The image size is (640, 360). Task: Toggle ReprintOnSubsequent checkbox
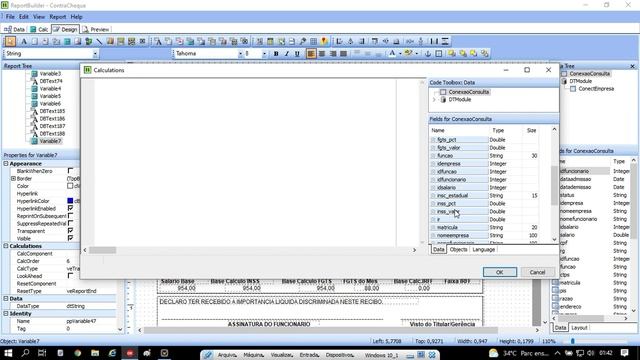click(x=70, y=216)
